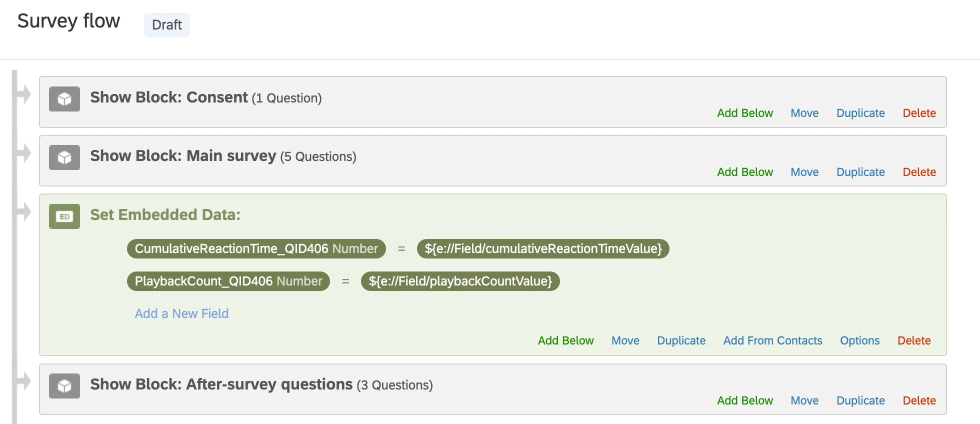Duplicate the Main survey block
Screen dimensions: 980x424
[860, 172]
